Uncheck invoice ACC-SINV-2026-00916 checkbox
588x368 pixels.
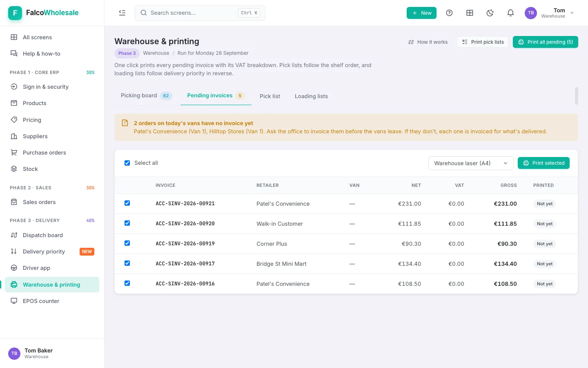tap(127, 283)
